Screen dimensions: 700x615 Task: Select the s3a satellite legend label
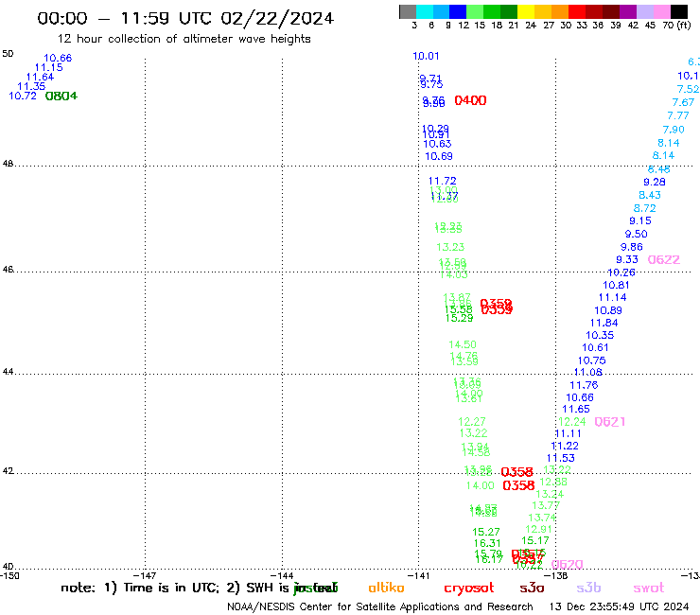pos(532,588)
